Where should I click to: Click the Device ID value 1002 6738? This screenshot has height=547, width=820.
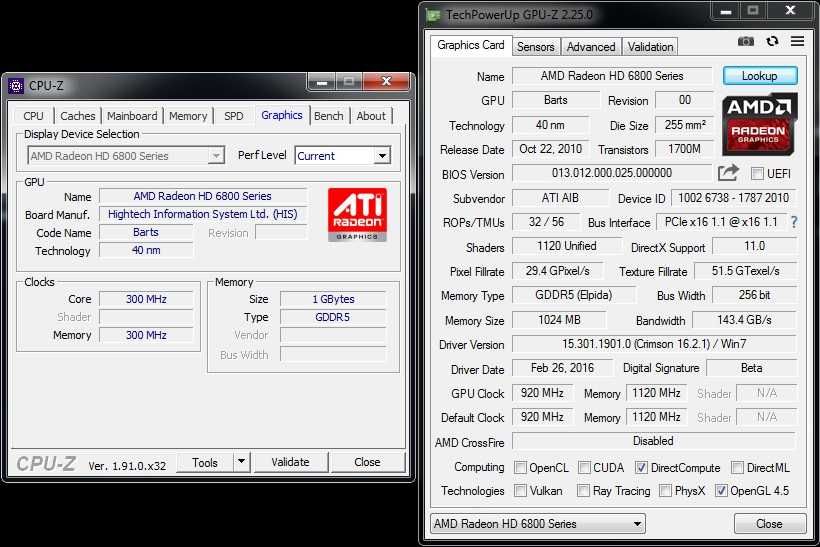pos(733,198)
